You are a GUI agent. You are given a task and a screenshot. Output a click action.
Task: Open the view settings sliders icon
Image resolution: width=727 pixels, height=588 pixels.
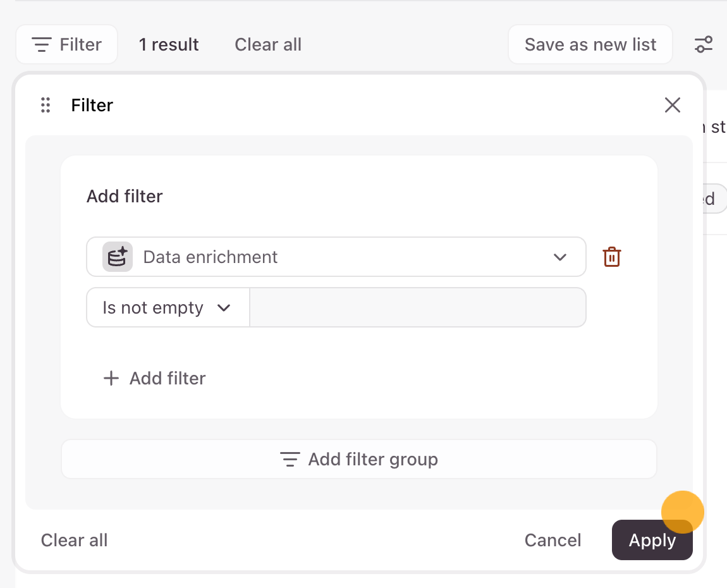click(703, 45)
